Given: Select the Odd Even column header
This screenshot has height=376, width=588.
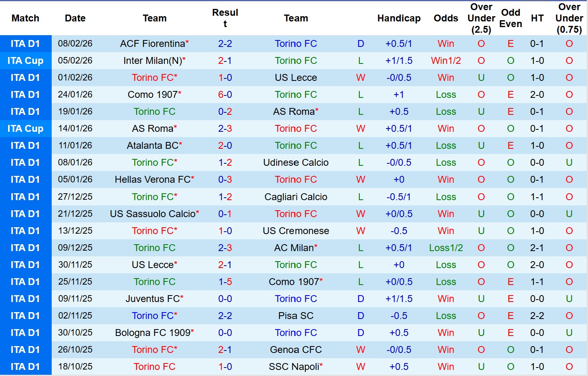Looking at the screenshot, I should (510, 18).
